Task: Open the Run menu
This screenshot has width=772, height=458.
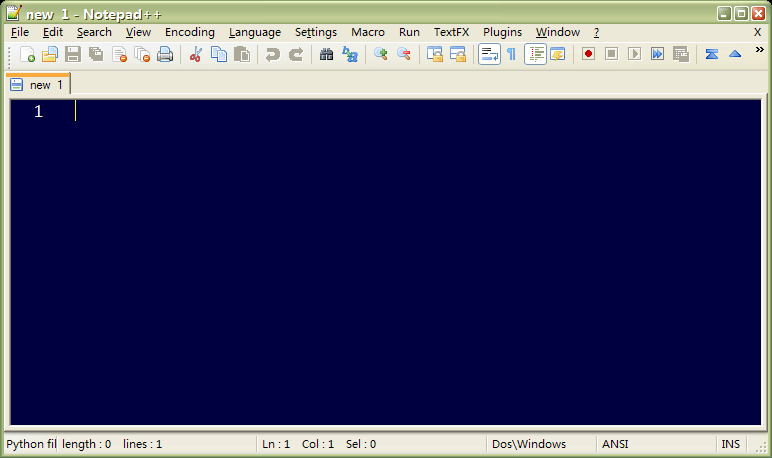Action: pos(409,32)
